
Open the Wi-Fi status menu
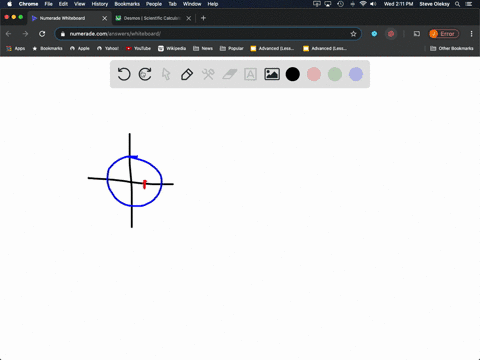[x=363, y=4]
